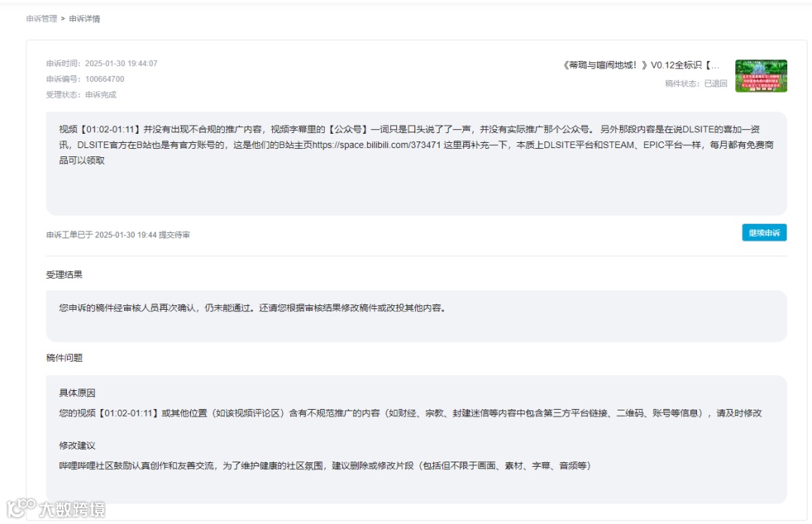The image size is (812, 524).
Task: Open the video cover thumbnail
Action: coord(761,76)
